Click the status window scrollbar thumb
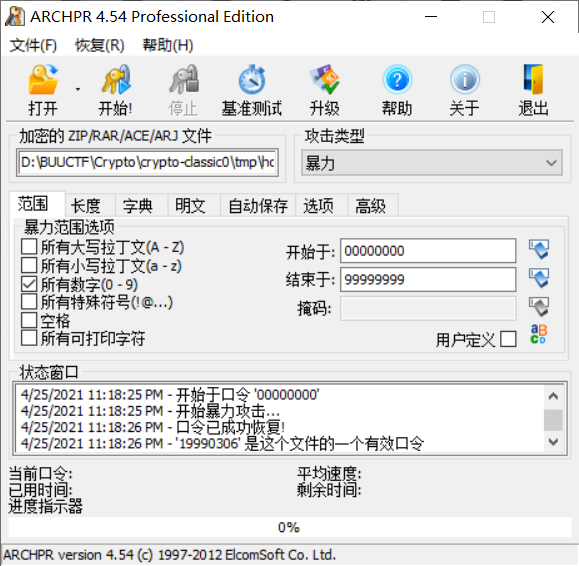Image resolution: width=579 pixels, height=566 pixels. click(x=553, y=420)
